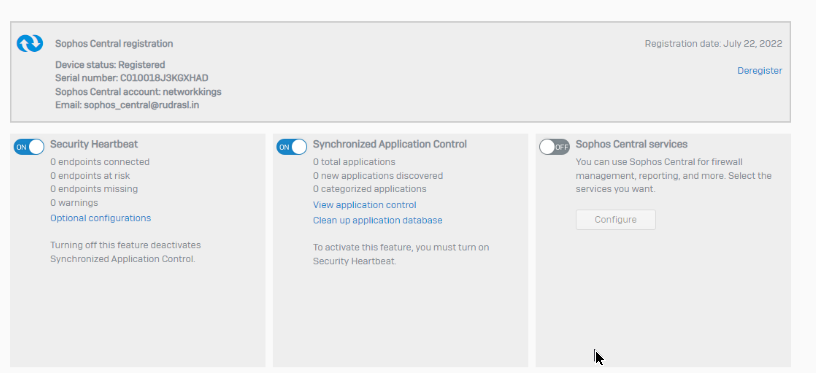Enable the Sophos Central services toggle
This screenshot has height=373, width=816.
point(554,147)
